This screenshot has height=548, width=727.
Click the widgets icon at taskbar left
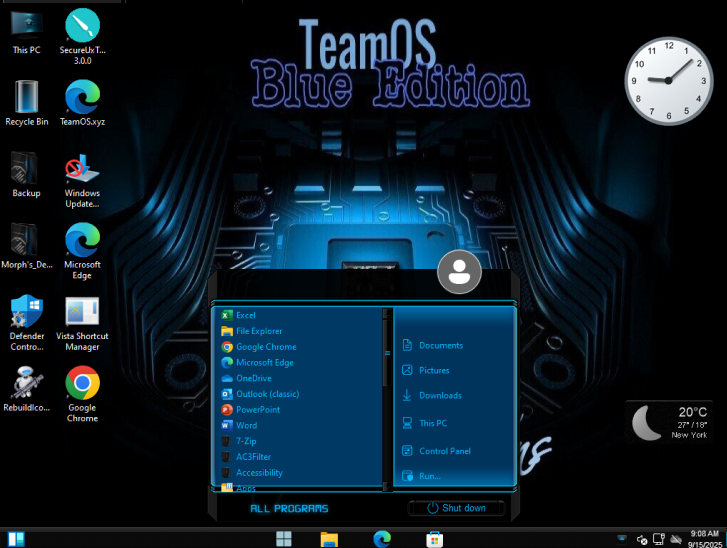(16, 539)
